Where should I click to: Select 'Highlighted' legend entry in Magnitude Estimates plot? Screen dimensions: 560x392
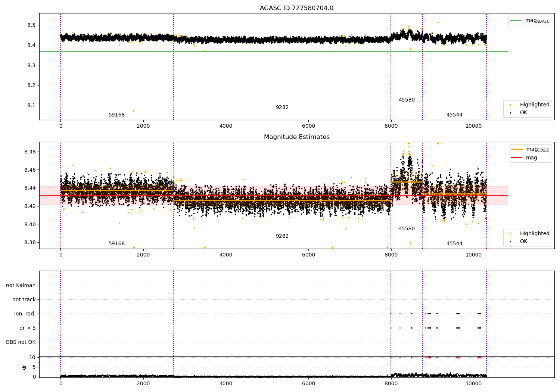pos(535,234)
